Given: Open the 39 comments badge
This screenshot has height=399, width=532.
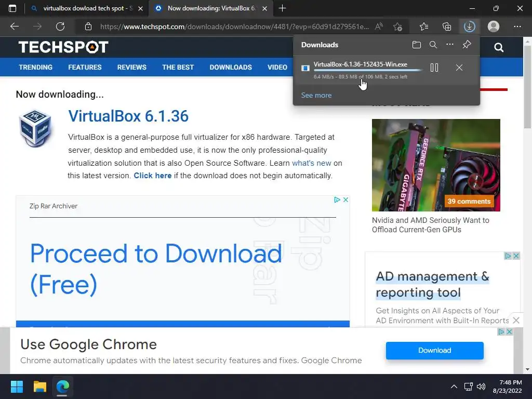Looking at the screenshot, I should coord(469,201).
